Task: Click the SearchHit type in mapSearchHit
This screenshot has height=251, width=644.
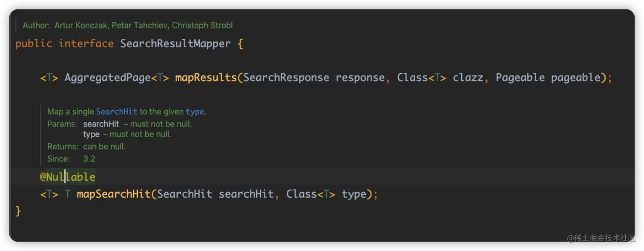Action: (x=184, y=194)
